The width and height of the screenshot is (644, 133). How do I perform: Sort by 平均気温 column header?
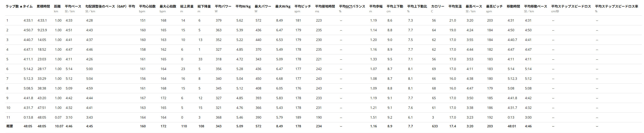(x=455, y=6)
